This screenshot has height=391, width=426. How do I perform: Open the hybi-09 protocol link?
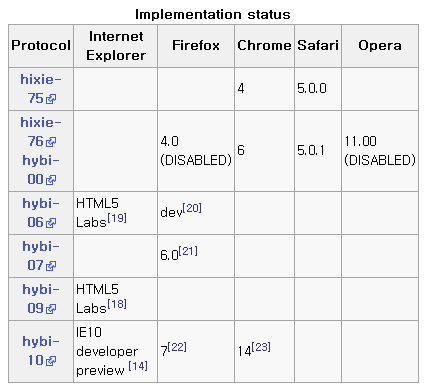pyautogui.click(x=41, y=299)
